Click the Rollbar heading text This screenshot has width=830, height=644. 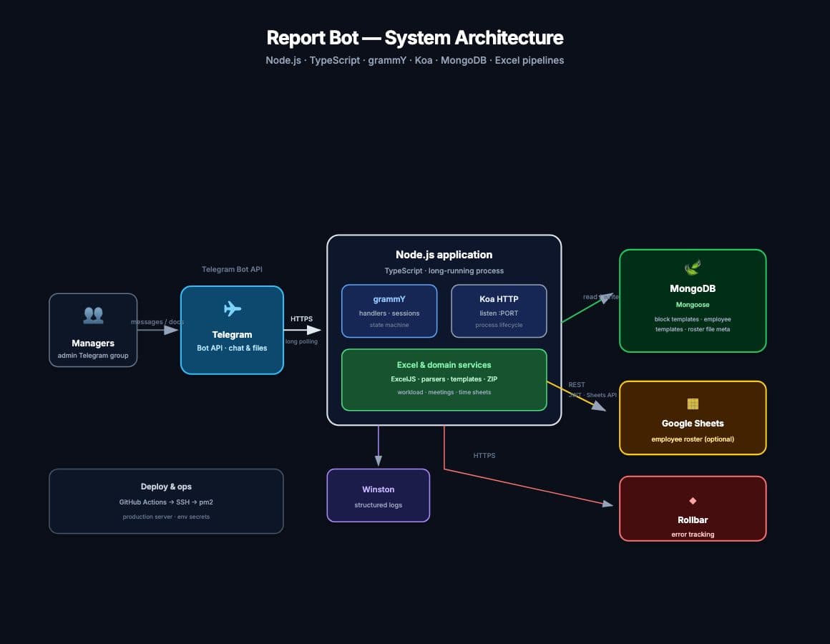pyautogui.click(x=693, y=520)
